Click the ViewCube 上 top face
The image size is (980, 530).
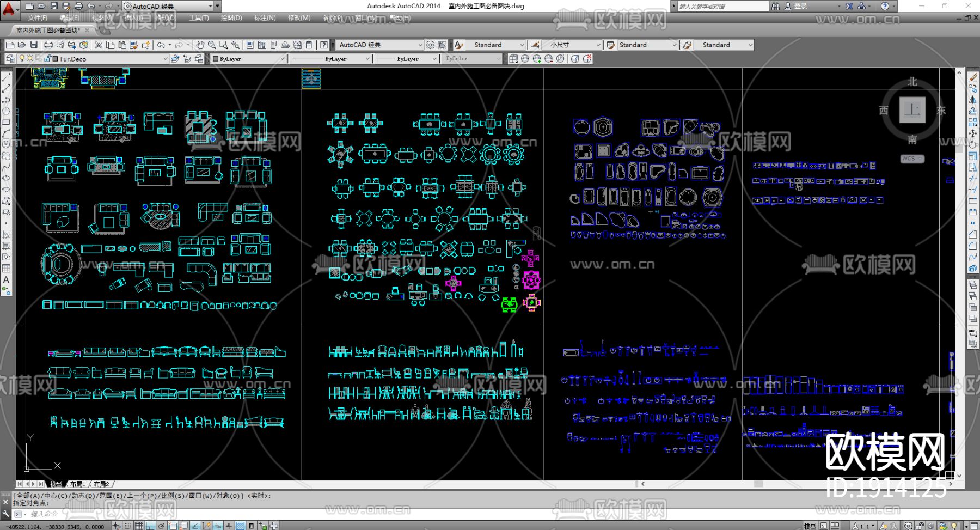pos(912,110)
